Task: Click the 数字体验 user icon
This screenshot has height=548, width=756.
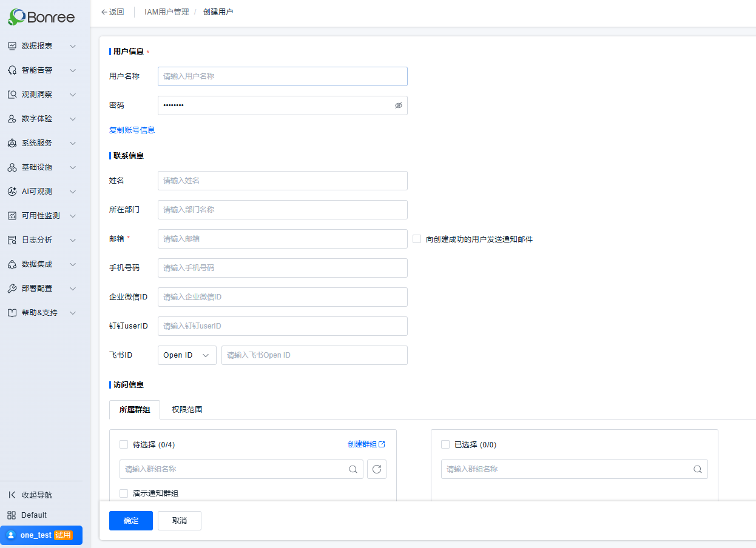Action: point(12,119)
